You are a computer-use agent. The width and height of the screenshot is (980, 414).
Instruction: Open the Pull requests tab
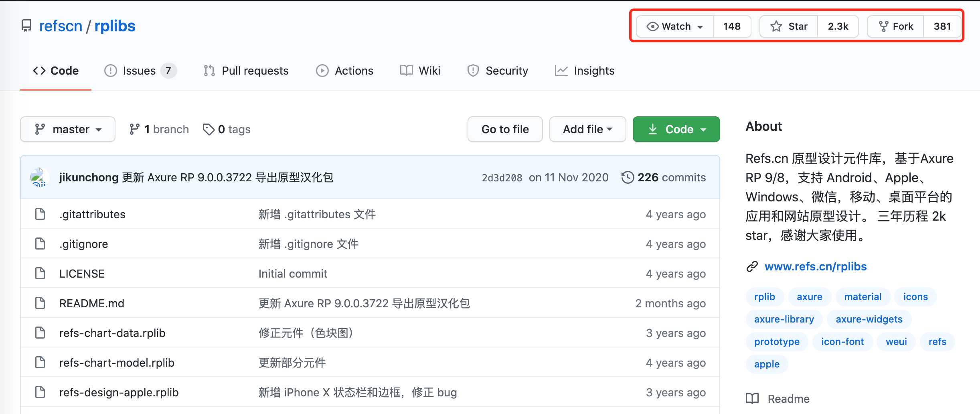(x=246, y=71)
